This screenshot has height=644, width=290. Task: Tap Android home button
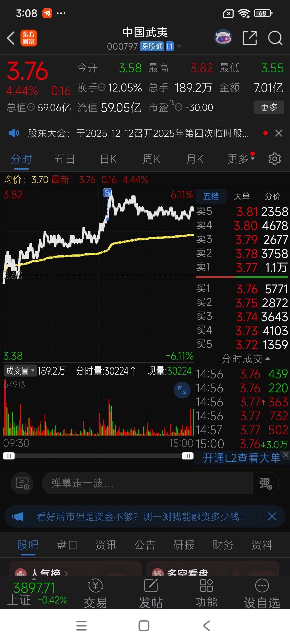tap(144, 626)
